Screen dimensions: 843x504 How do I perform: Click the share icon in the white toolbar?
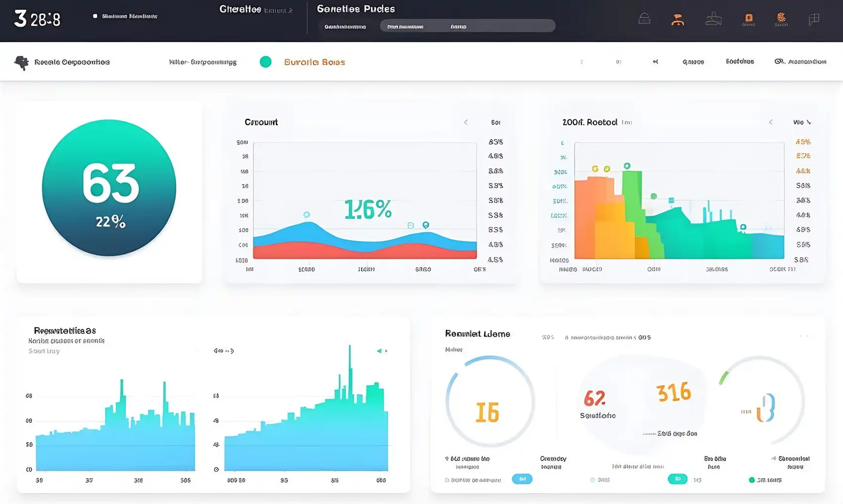click(x=655, y=62)
